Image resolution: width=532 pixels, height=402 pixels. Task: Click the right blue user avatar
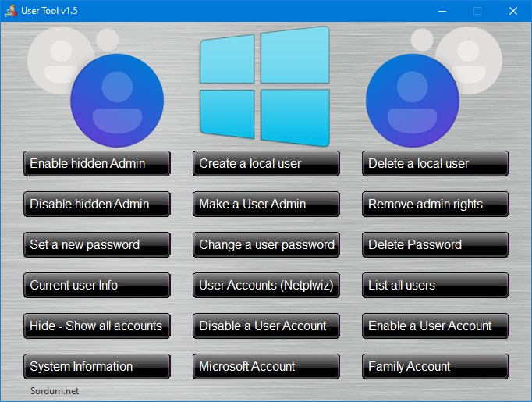click(413, 101)
